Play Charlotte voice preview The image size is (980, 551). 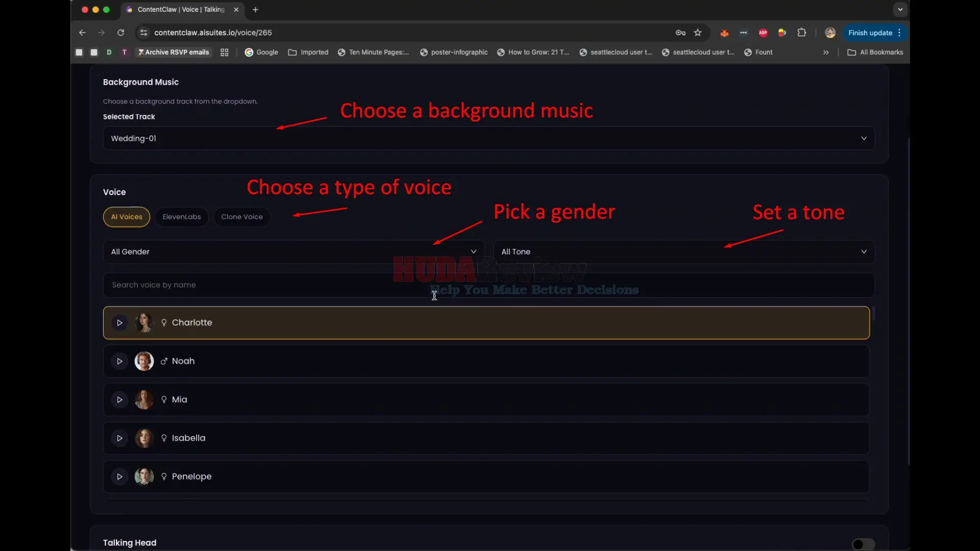tap(119, 323)
